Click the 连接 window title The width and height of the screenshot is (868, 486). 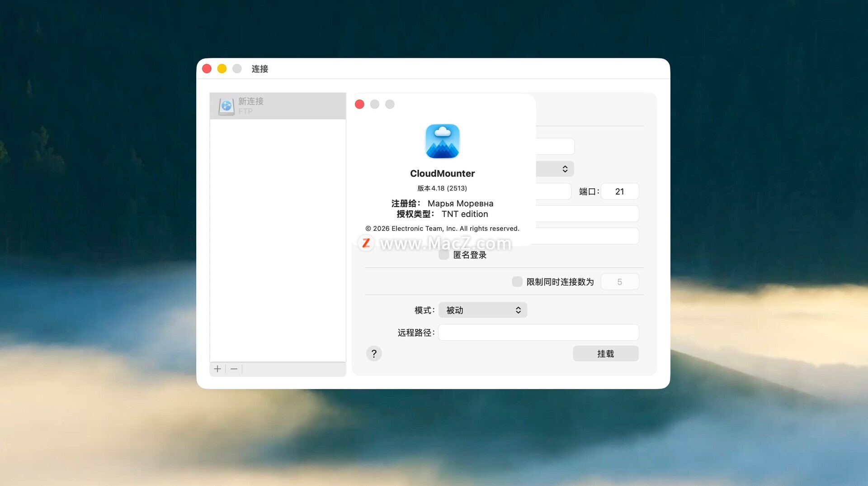[x=260, y=69]
